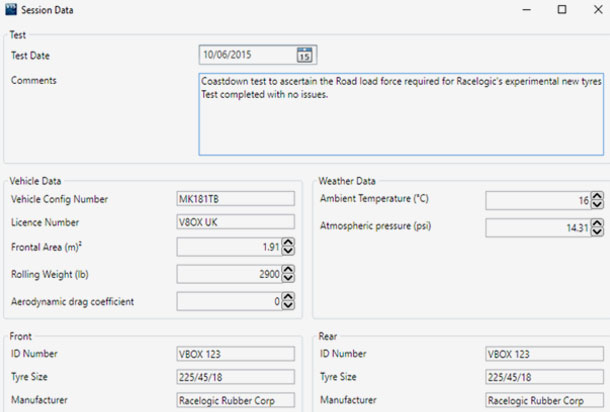Open the Test Date calendar picker
610x412 pixels.
pos(305,55)
